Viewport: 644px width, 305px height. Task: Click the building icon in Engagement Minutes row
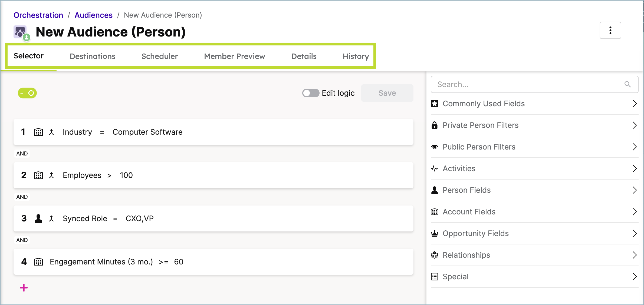[x=38, y=262]
